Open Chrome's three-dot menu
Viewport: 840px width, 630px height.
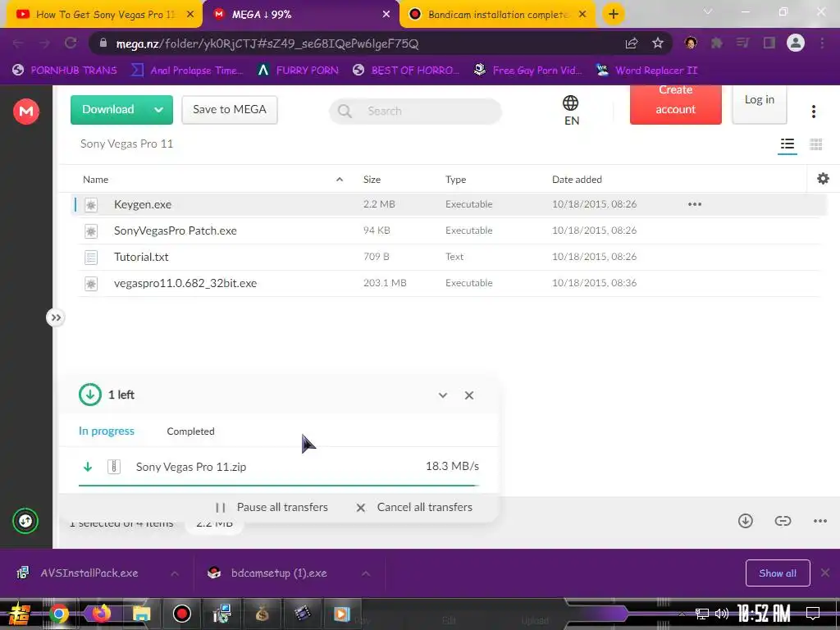[822, 43]
